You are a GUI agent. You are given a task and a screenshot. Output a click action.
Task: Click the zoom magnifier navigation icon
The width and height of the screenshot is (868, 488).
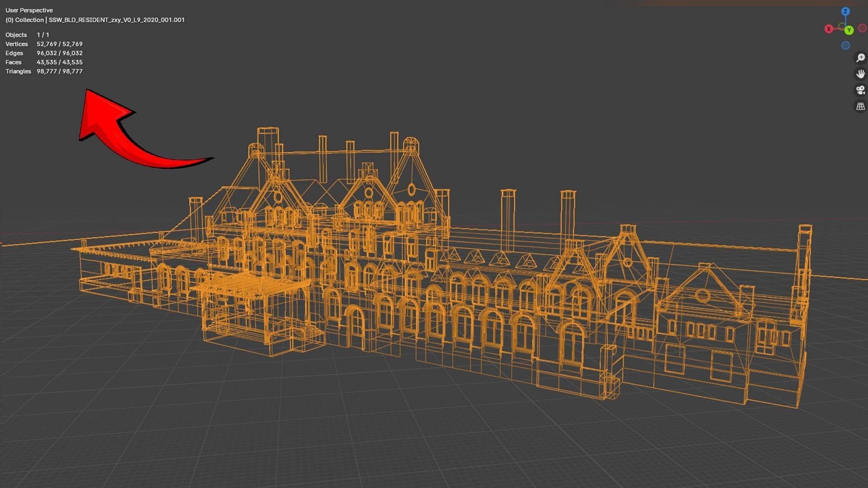(x=860, y=58)
